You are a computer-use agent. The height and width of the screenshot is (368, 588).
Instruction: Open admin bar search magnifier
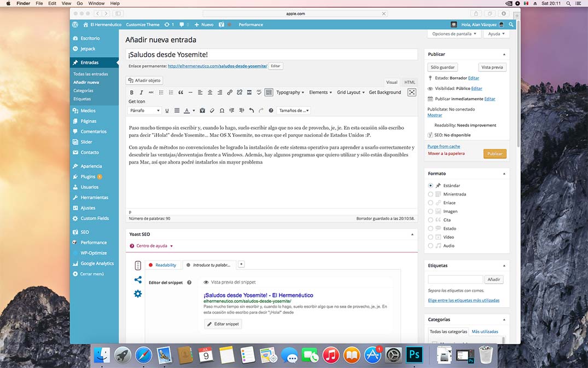coord(511,25)
